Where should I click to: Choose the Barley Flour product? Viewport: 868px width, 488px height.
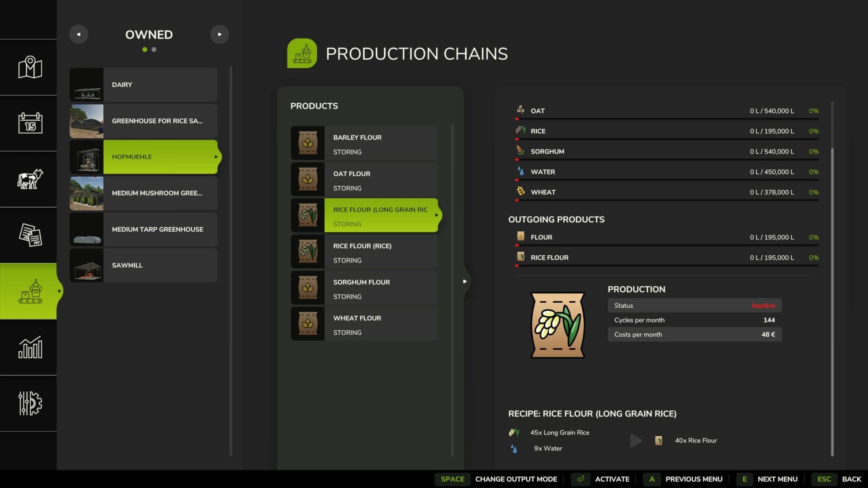pyautogui.click(x=364, y=144)
